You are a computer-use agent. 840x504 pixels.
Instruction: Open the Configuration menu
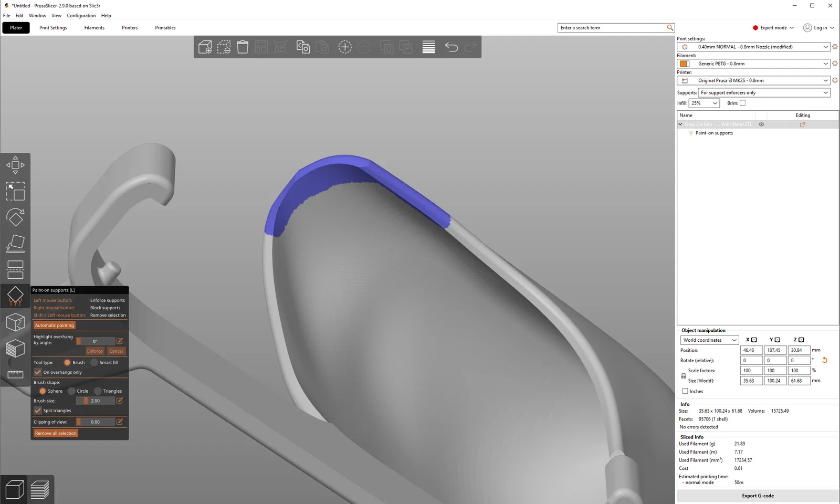tap(81, 16)
